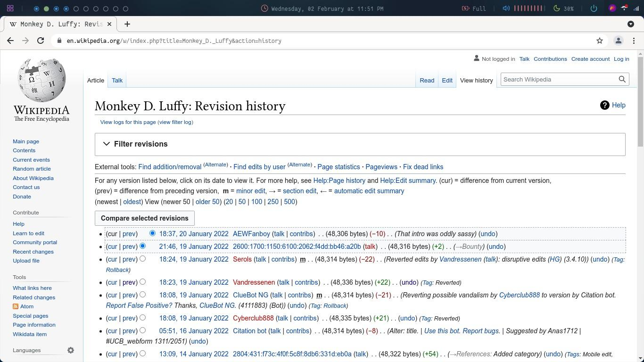Switch to the Edit tab
The image size is (644, 362).
(x=447, y=80)
